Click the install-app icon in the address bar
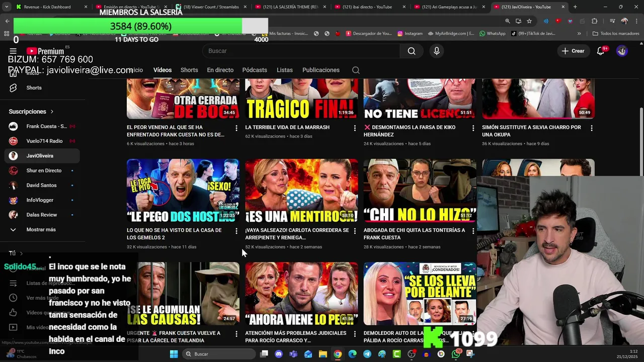 (518, 21)
